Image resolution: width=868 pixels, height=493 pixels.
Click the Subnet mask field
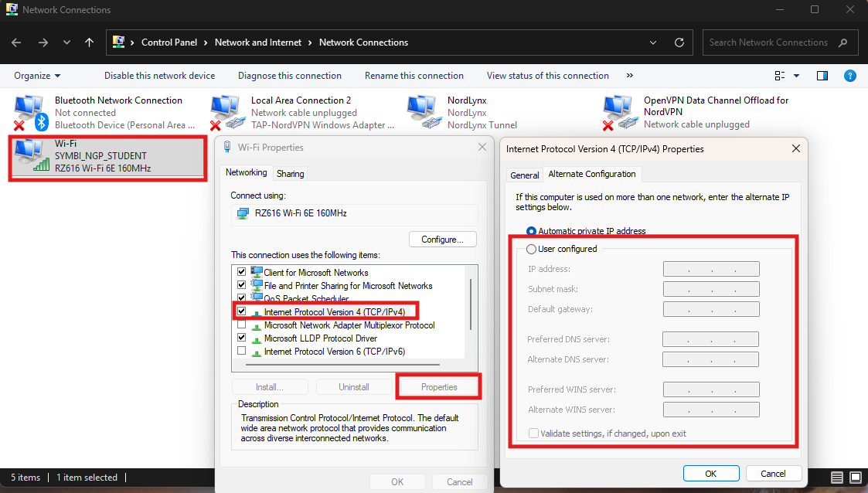coord(711,289)
